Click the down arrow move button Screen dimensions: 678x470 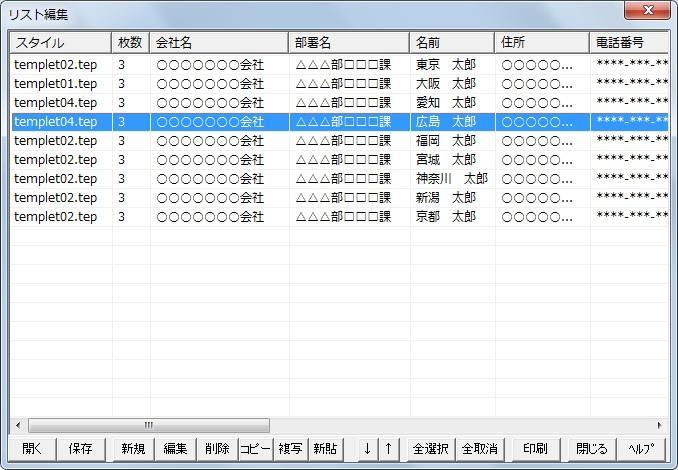(x=367, y=449)
